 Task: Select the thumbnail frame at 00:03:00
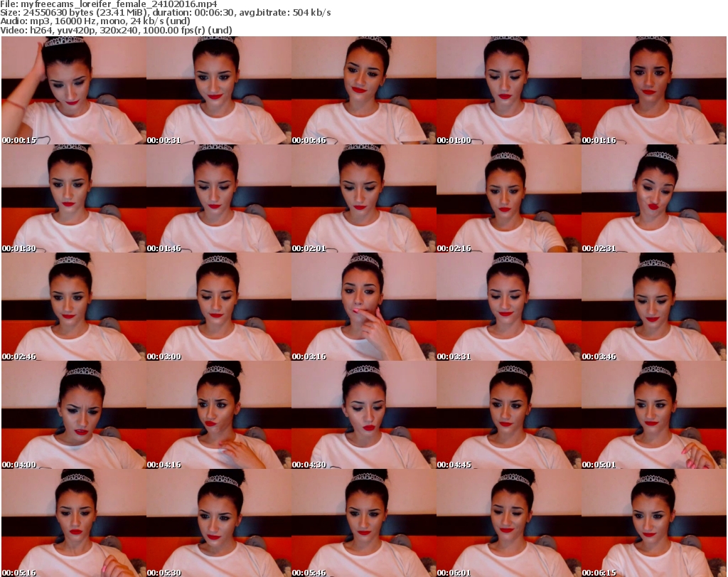coord(219,307)
